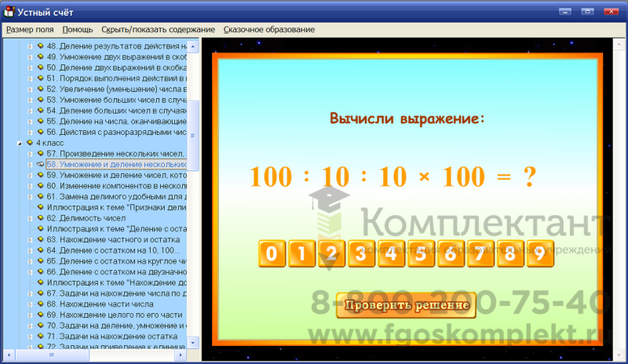Expand topic 63 Нахождение частного и остатка

[30, 240]
